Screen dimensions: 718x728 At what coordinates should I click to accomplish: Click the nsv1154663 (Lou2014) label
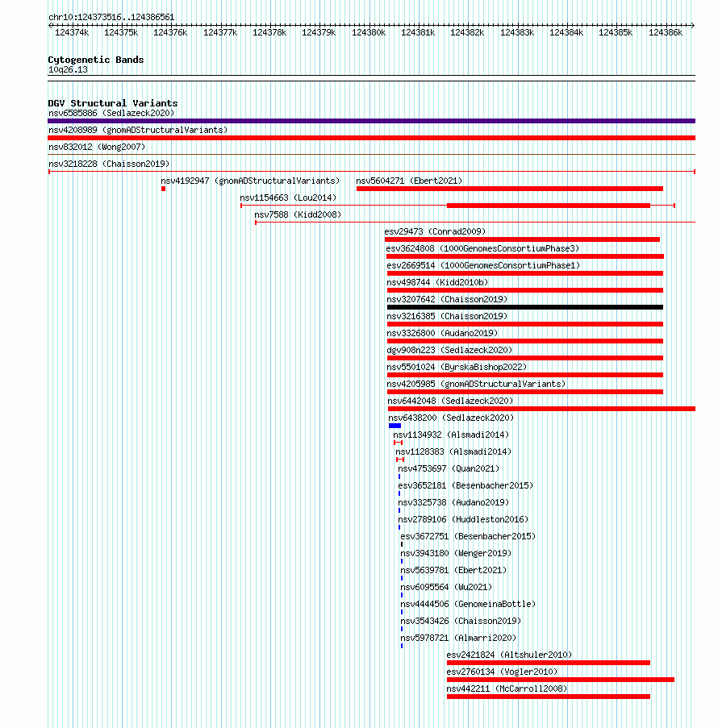pos(288,198)
